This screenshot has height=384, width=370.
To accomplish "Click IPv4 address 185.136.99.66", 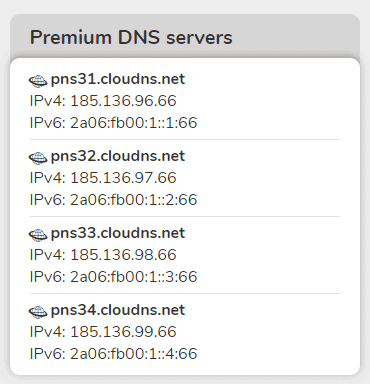I will pyautogui.click(x=123, y=332).
